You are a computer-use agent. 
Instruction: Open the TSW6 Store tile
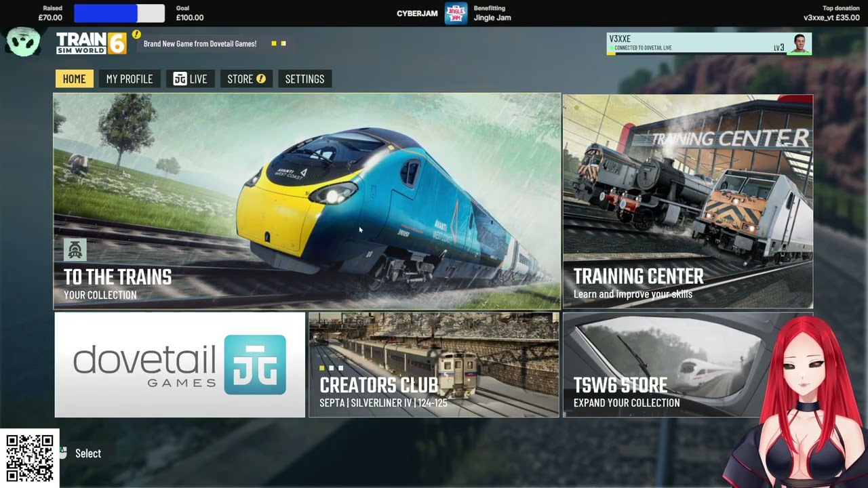pyautogui.click(x=688, y=365)
